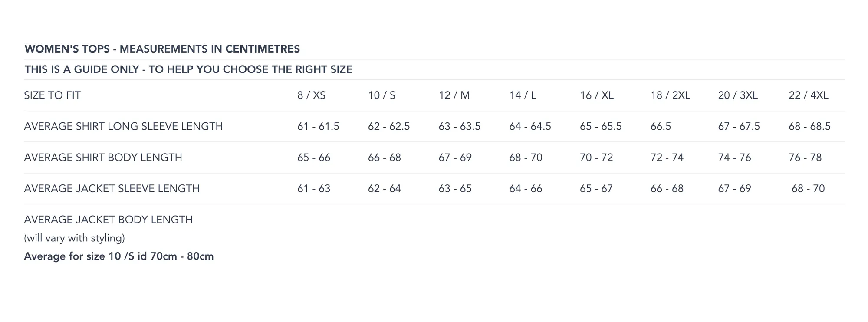868x322 pixels.
Task: Select the 20 / 3XL size column header
Action: point(738,95)
